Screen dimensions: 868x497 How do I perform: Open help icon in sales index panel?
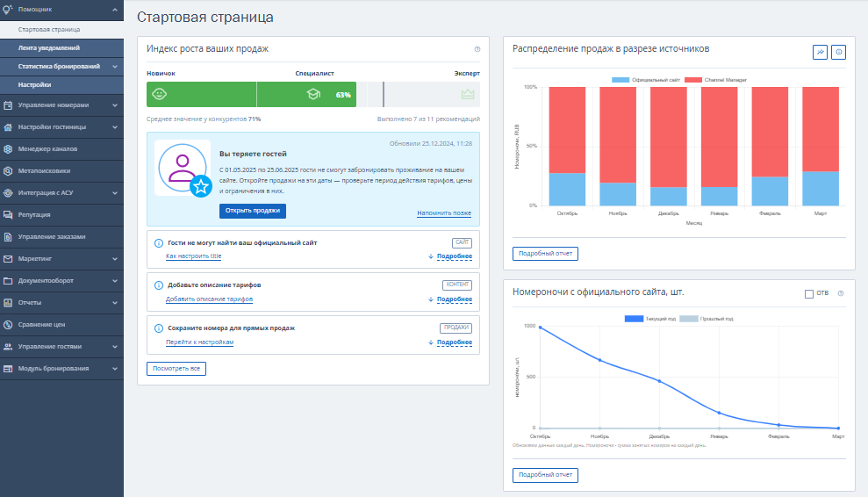[x=477, y=49]
